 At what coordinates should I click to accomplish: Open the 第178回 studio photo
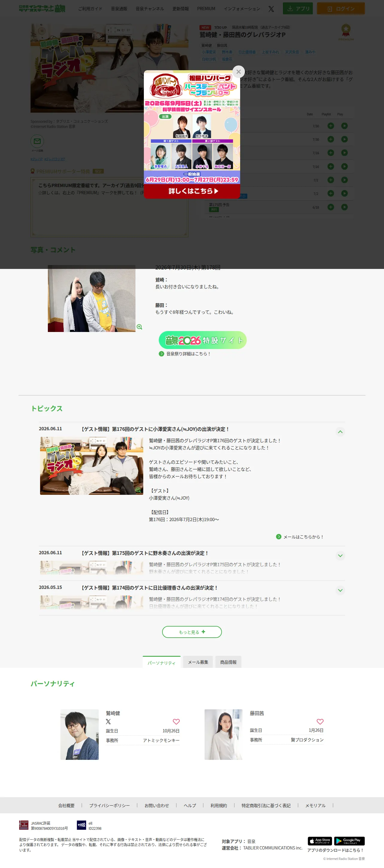tap(91, 298)
